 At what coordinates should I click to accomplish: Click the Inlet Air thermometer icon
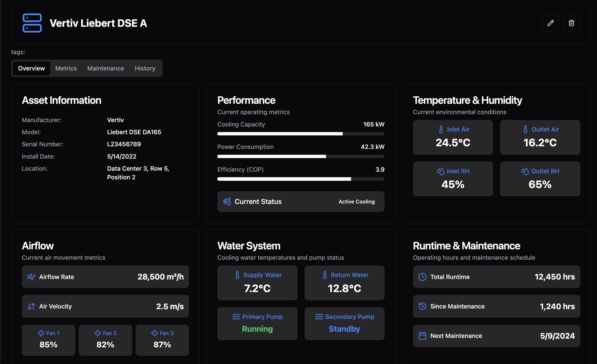441,129
